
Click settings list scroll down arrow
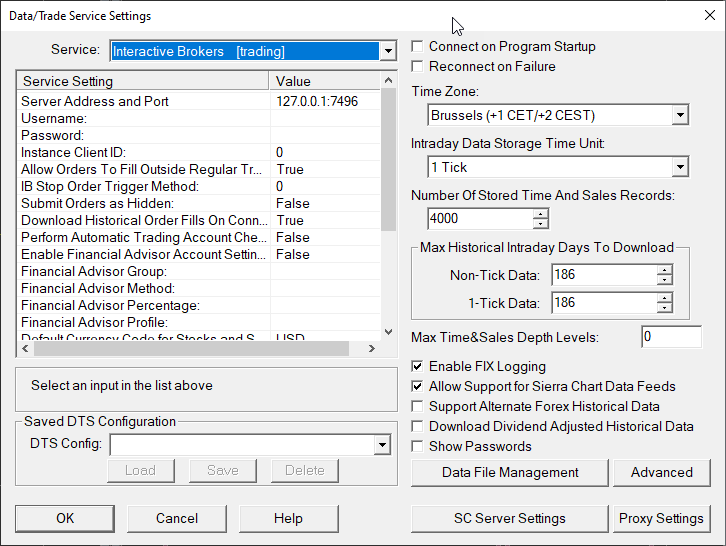(x=388, y=332)
